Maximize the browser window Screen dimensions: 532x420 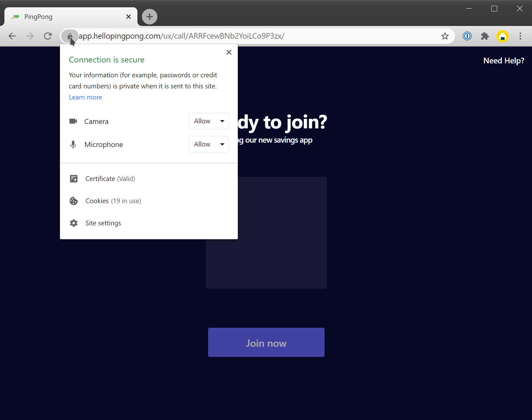[494, 9]
